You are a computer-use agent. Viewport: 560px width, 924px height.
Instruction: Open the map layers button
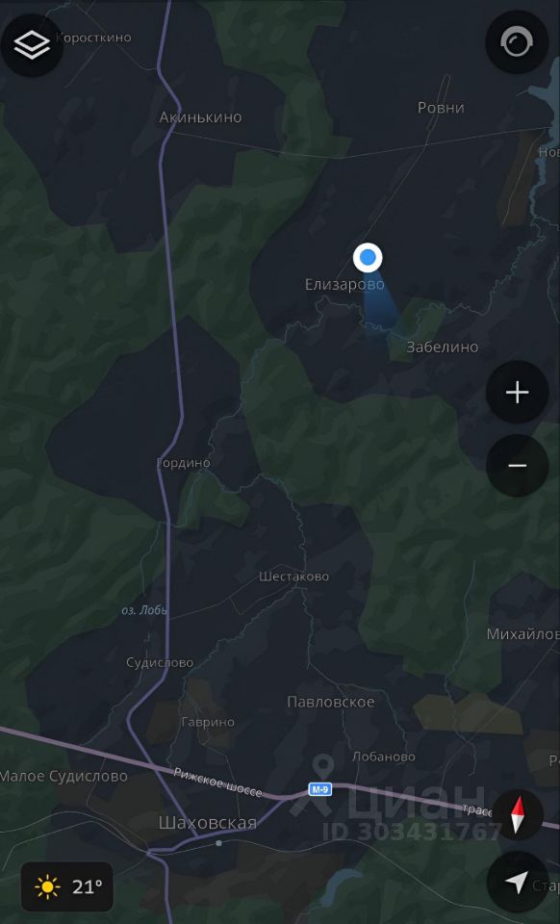(32, 45)
